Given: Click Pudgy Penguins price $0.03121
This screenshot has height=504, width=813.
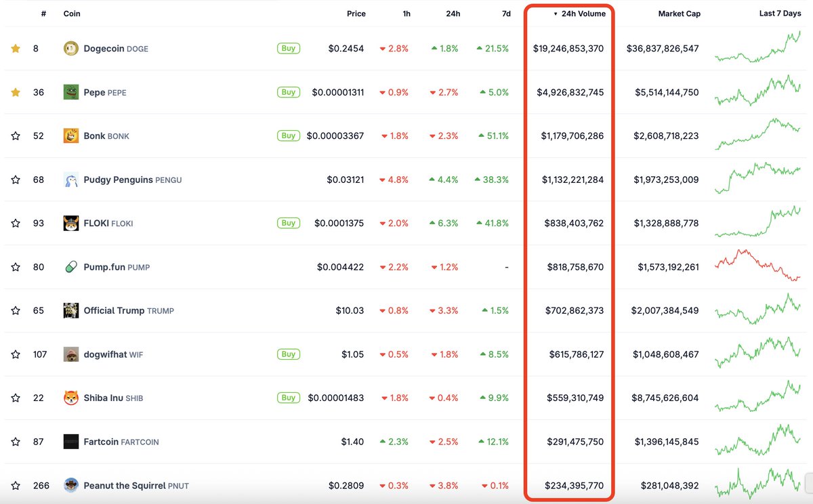Looking at the screenshot, I should click(346, 180).
